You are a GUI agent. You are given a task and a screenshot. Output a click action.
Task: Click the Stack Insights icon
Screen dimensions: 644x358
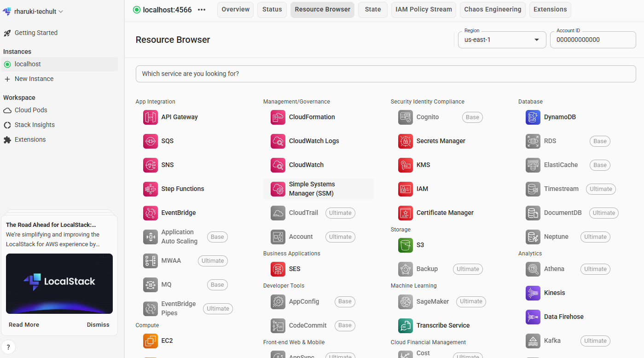[x=7, y=125]
